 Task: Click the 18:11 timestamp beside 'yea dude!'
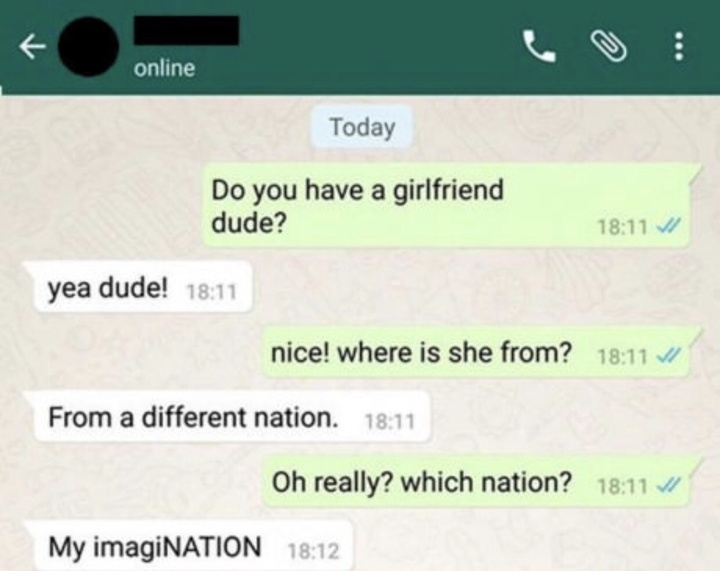point(211,291)
